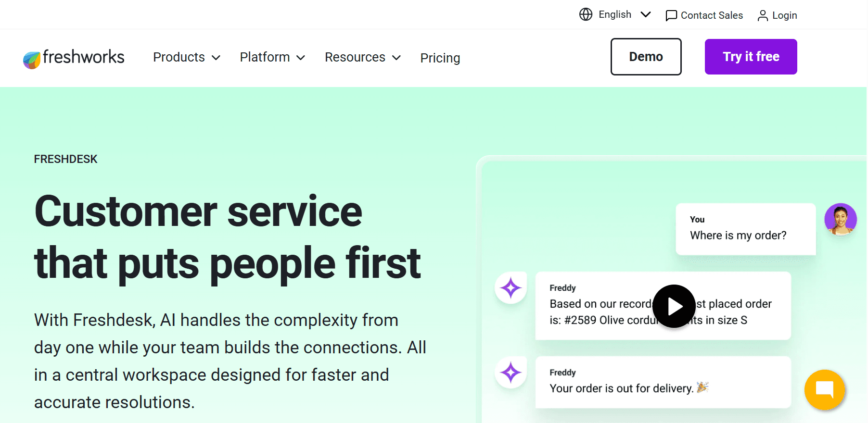
Task: Go to the Pricing page
Action: pyautogui.click(x=440, y=58)
